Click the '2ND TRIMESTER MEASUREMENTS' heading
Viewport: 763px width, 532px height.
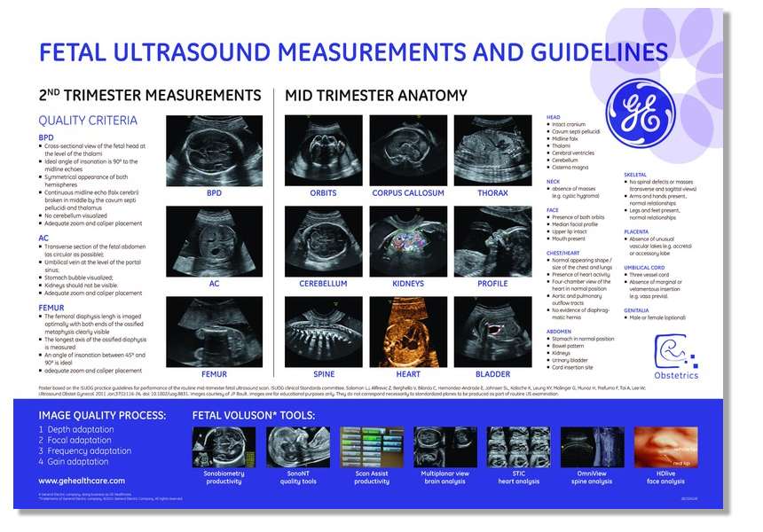pyautogui.click(x=150, y=95)
